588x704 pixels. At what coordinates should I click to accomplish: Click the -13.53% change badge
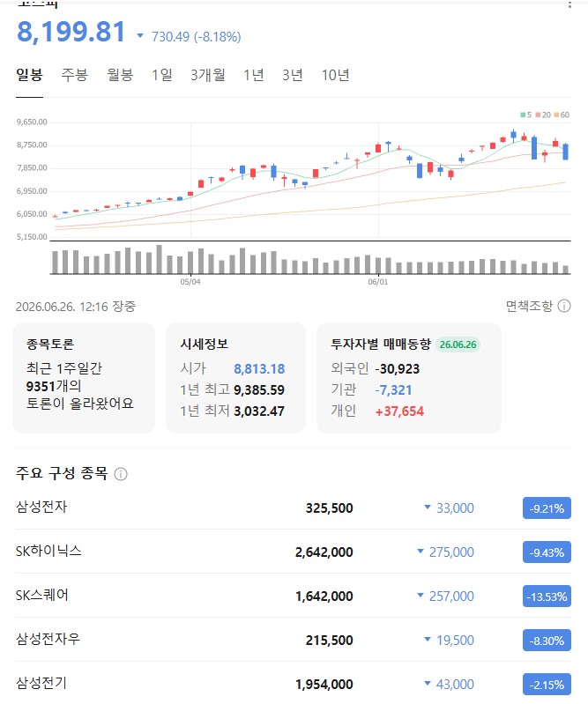click(x=547, y=597)
